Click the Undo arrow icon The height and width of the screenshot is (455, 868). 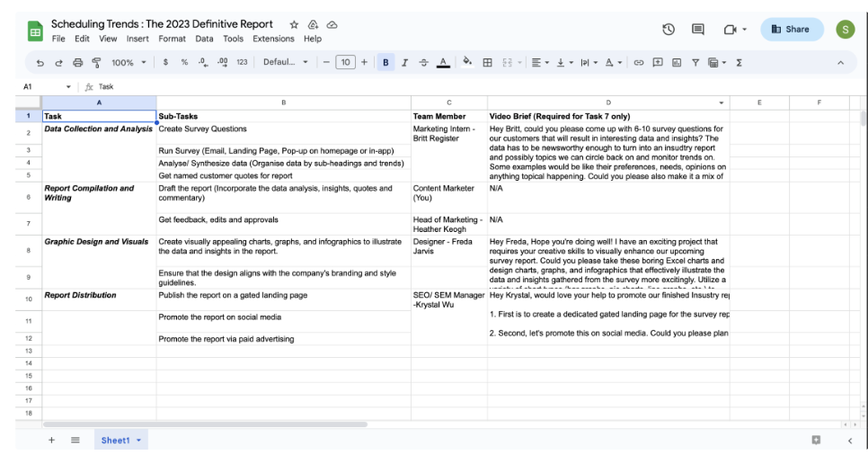pos(40,63)
